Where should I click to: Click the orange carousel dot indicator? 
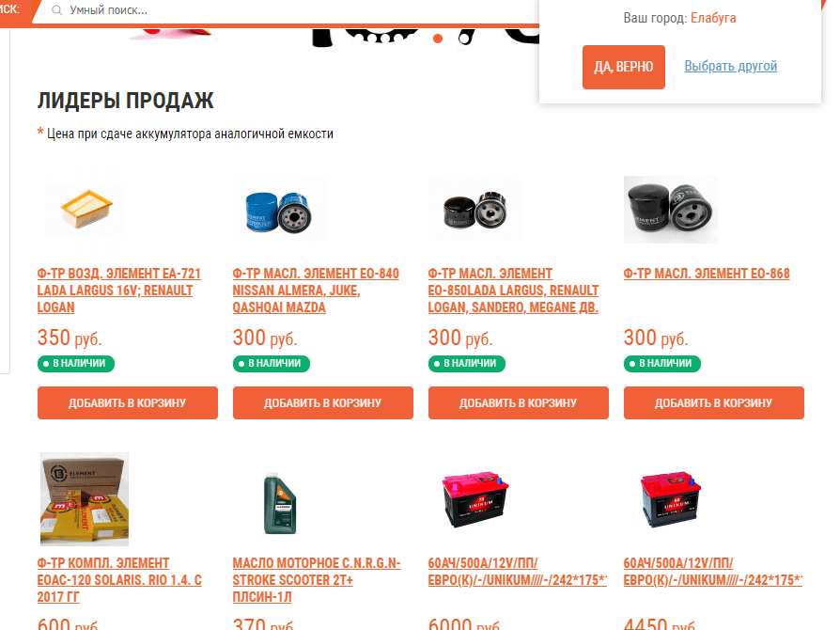(x=438, y=39)
